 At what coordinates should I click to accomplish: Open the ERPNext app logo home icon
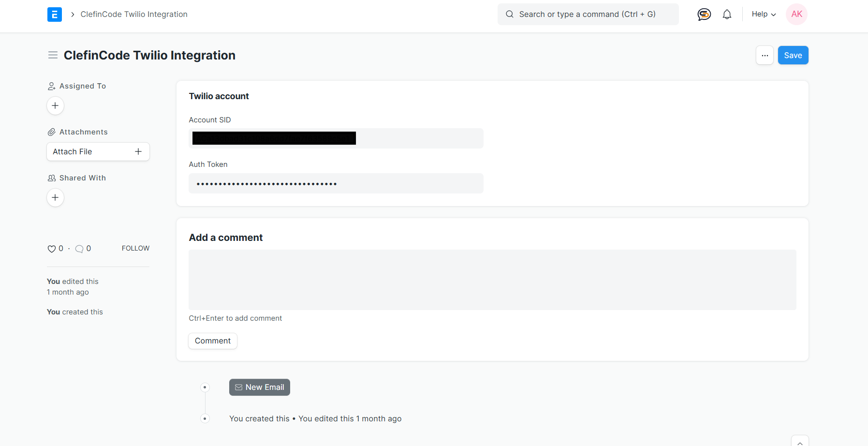point(55,14)
